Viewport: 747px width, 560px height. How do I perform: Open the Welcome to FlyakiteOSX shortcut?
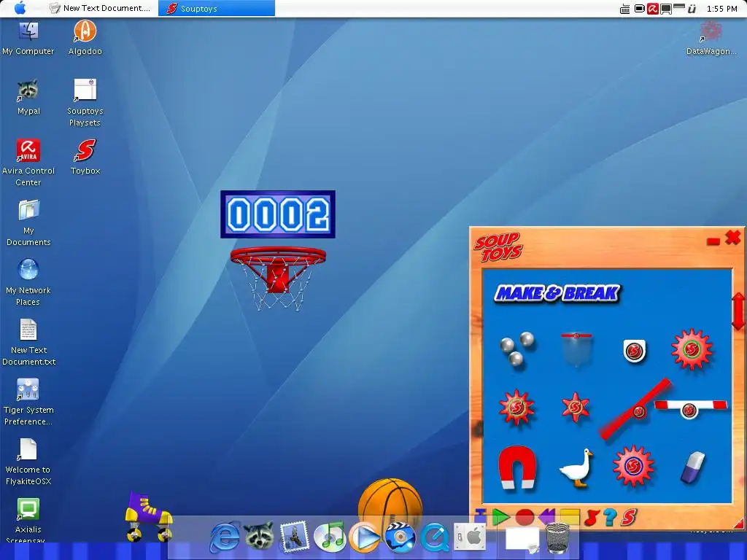tap(28, 462)
